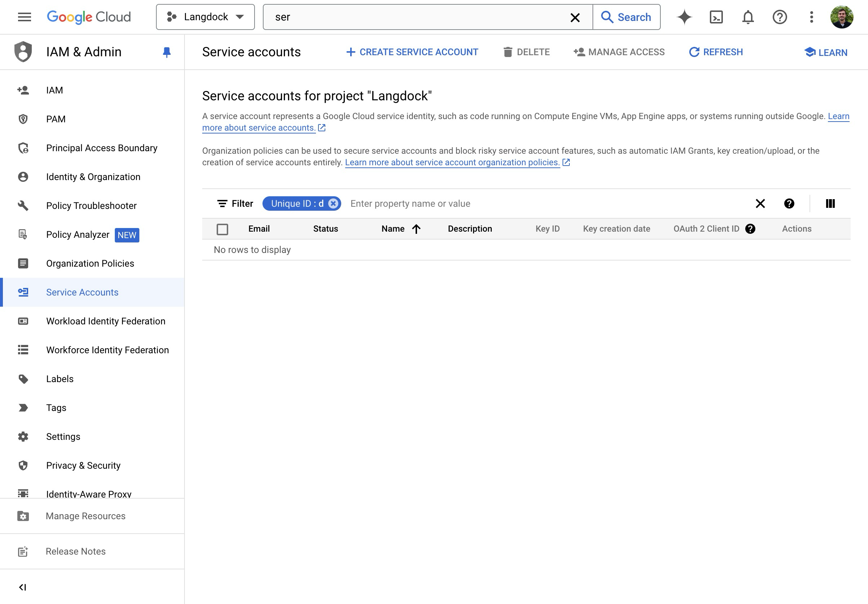Image resolution: width=868 pixels, height=604 pixels.
Task: Open the three-dot settings menu
Action: [811, 17]
